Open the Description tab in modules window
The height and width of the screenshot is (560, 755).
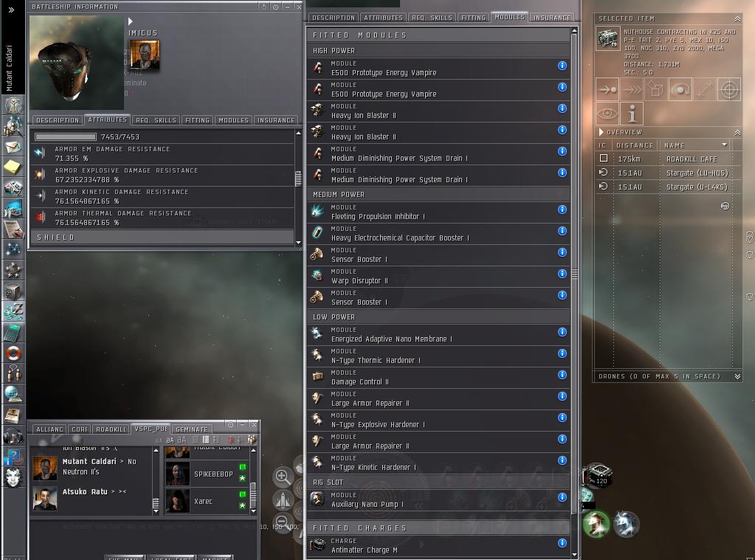(x=333, y=18)
